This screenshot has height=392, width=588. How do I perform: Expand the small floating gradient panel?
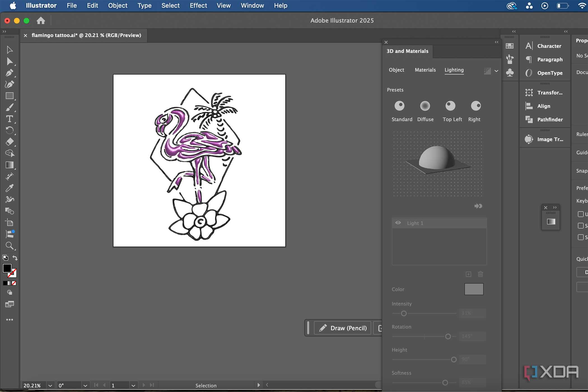pos(555,207)
